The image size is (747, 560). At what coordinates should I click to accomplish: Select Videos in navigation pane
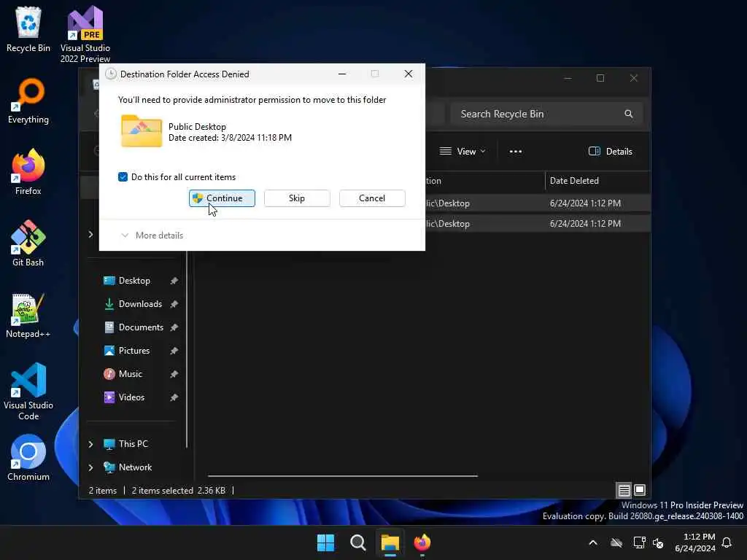point(131,397)
